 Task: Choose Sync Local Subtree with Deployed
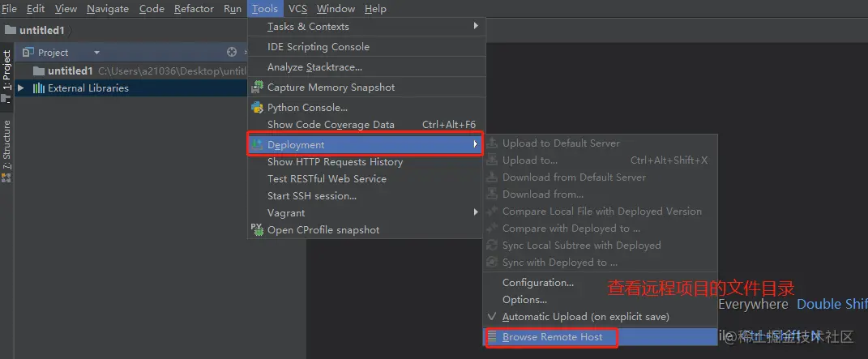point(600,245)
